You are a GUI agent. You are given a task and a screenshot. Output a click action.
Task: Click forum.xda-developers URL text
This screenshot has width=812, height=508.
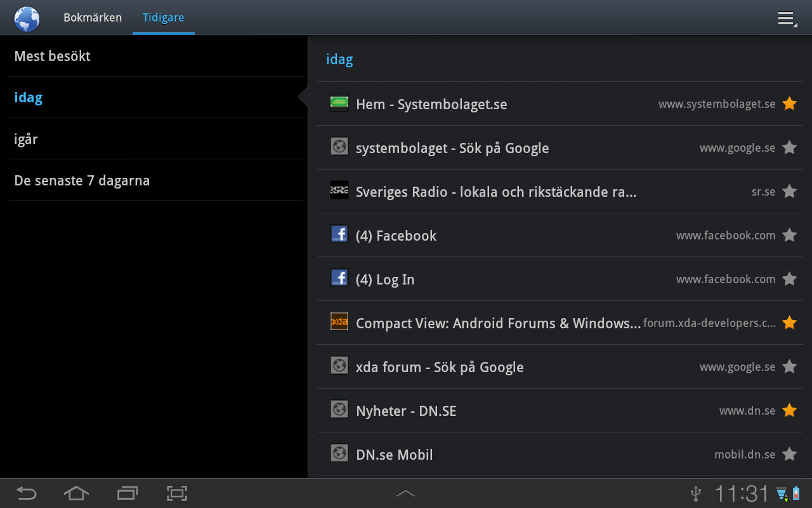pyautogui.click(x=709, y=323)
